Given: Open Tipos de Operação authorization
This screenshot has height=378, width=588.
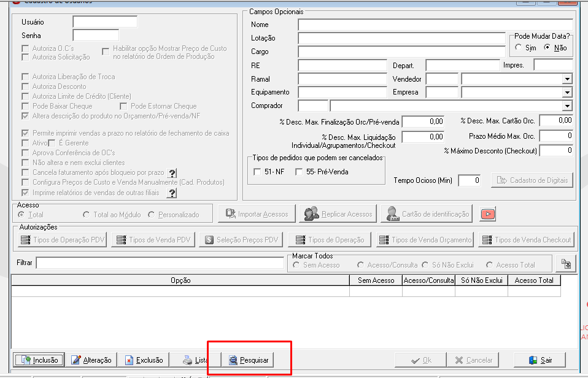Looking at the screenshot, I should pos(329,240).
